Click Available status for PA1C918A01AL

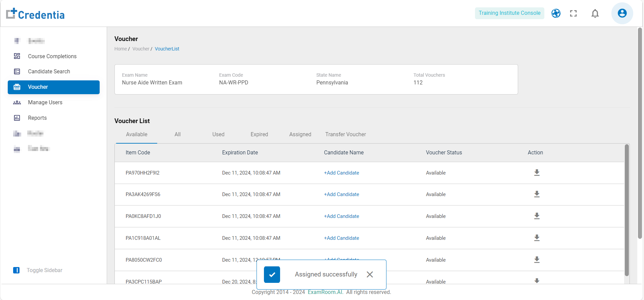click(x=436, y=238)
